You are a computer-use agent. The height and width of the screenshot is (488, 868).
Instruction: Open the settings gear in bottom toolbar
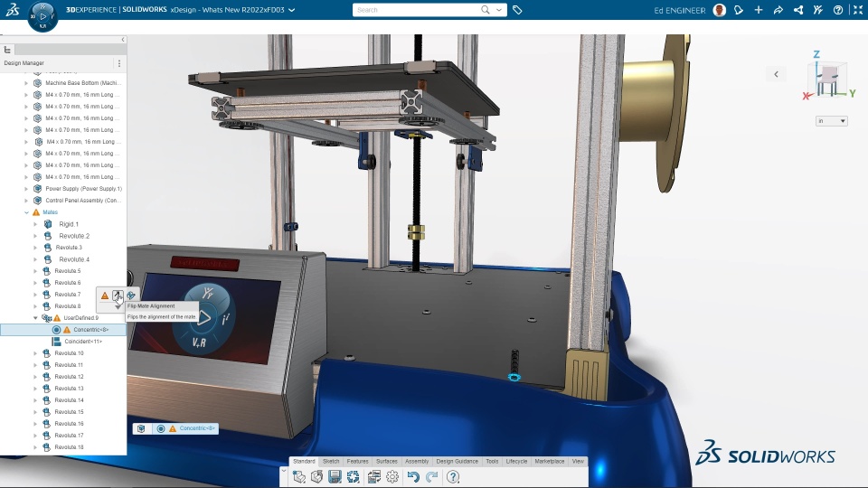392,476
